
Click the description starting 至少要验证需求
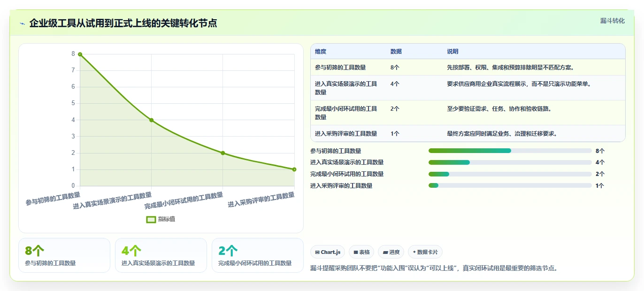499,109
